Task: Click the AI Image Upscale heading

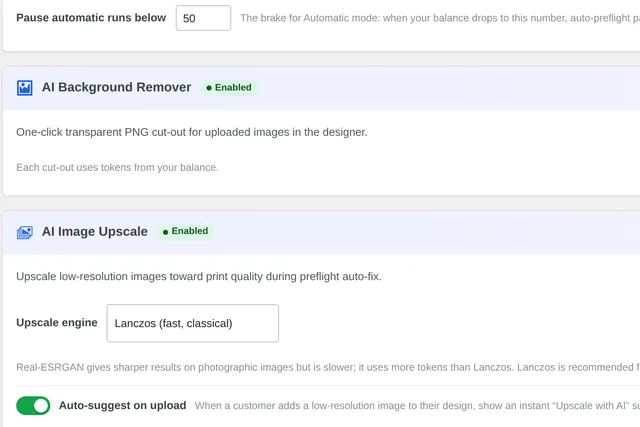Action: point(95,231)
